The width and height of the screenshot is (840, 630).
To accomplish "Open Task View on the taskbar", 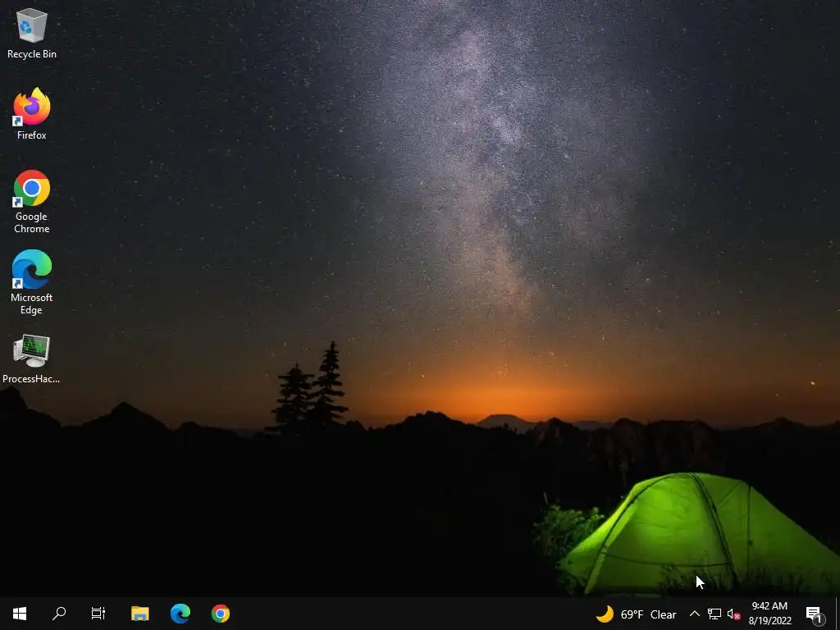I will pyautogui.click(x=98, y=614).
